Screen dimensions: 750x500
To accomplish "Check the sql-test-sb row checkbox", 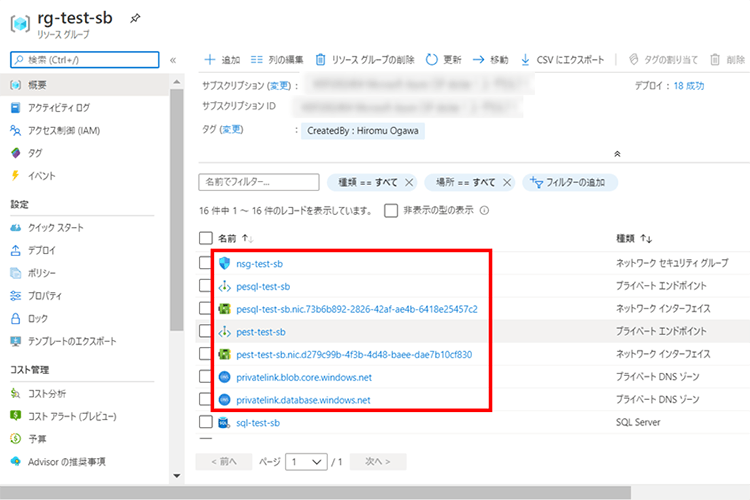I will pyautogui.click(x=206, y=422).
